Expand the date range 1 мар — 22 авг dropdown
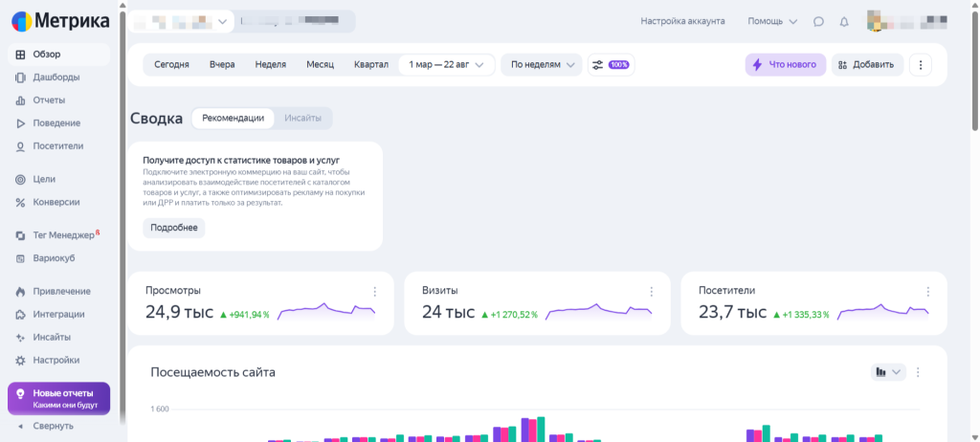This screenshot has height=442, width=980. (x=447, y=65)
